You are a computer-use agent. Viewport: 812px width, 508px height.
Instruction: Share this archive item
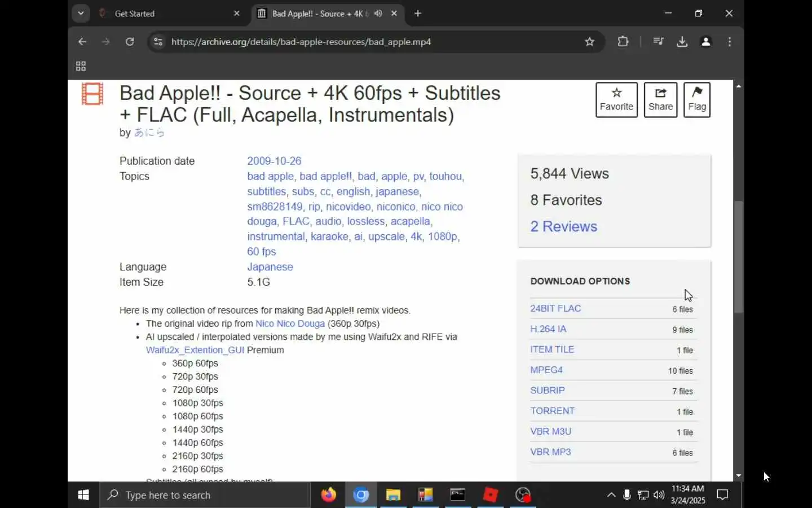660,100
